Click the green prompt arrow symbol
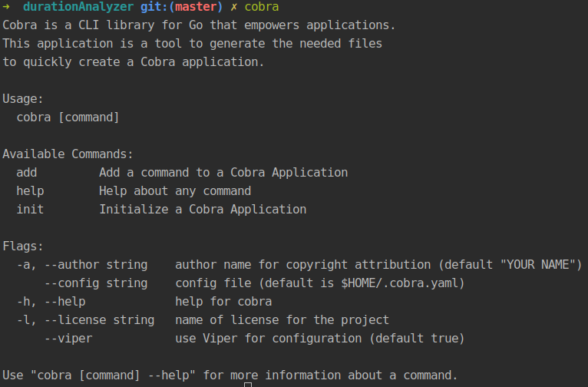Viewport: 588px width, 387px height. click(x=6, y=7)
